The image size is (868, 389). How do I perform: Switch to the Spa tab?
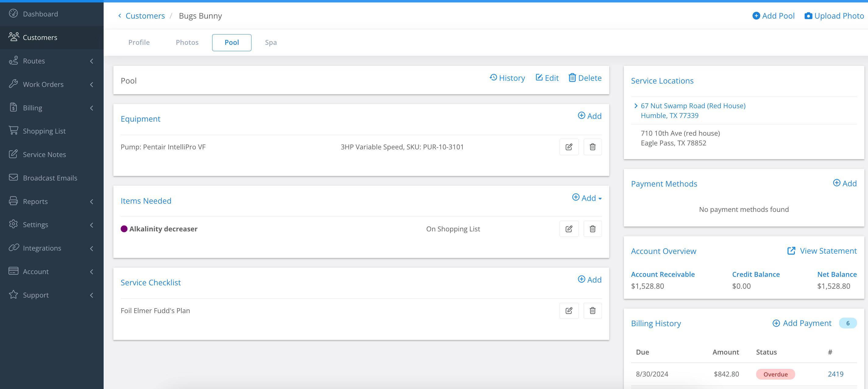coord(271,42)
